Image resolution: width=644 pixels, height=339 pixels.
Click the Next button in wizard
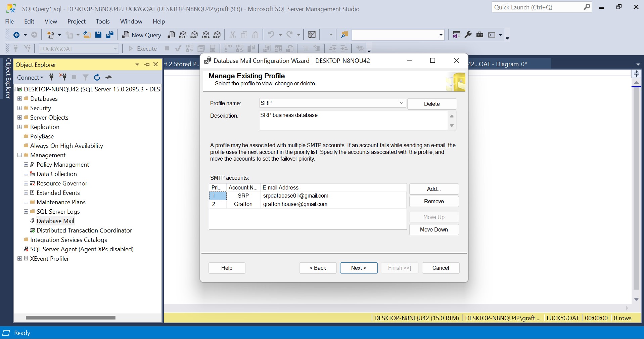(x=359, y=268)
